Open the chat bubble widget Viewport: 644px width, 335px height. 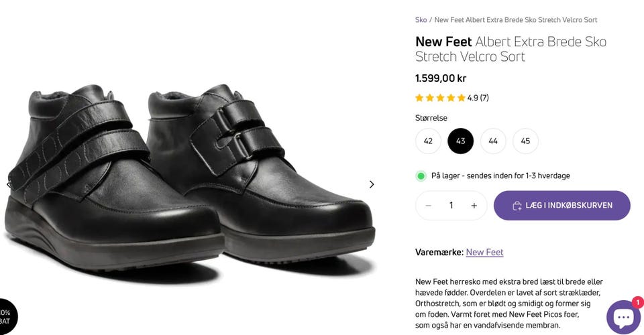623,318
